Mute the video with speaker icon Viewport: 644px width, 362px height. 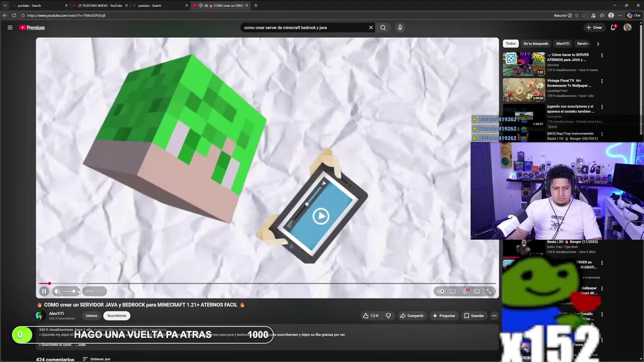[x=57, y=291]
